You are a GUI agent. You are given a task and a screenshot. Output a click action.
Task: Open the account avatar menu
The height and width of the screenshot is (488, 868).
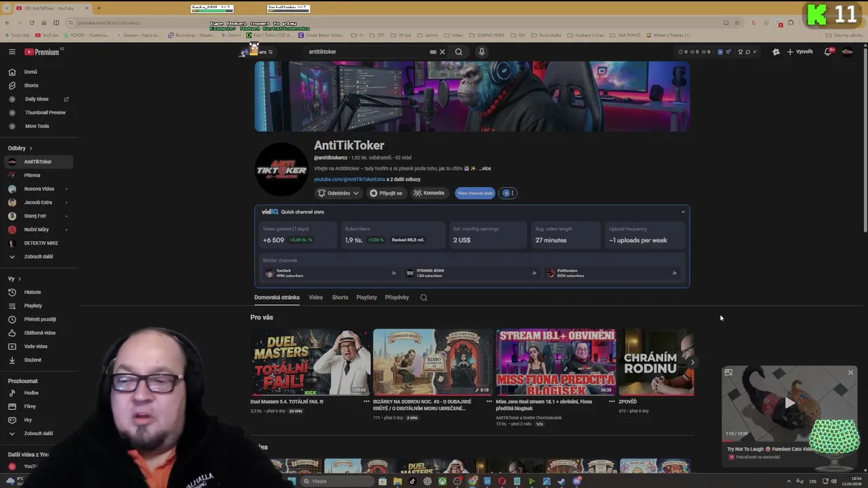(847, 52)
